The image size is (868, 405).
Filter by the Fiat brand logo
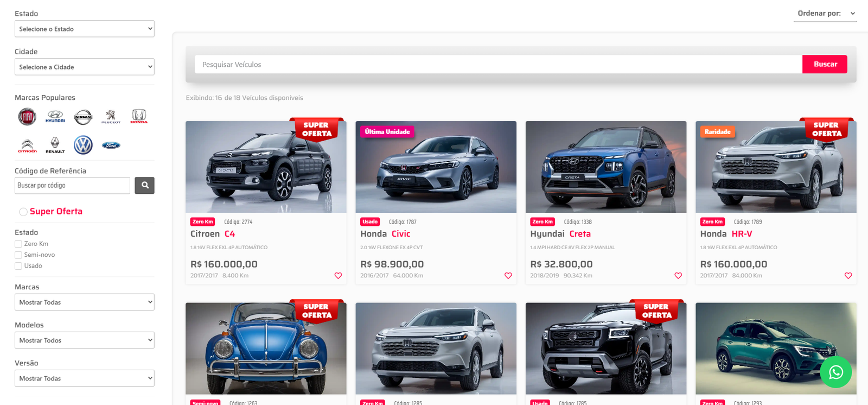[27, 116]
